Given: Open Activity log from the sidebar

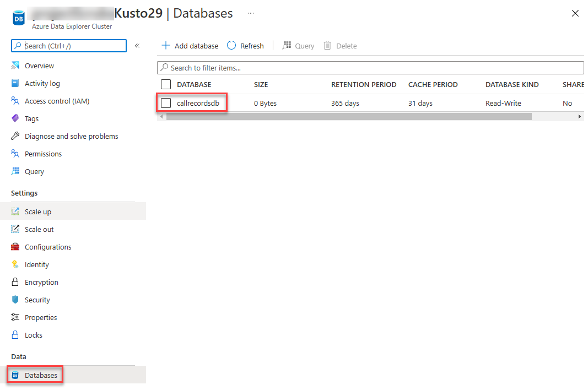Looking at the screenshot, I should 42,83.
